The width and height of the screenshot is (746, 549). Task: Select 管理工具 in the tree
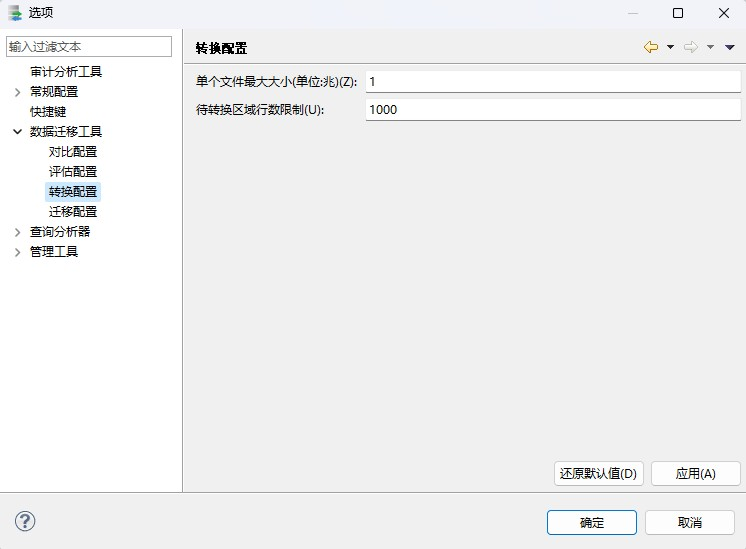tap(54, 251)
